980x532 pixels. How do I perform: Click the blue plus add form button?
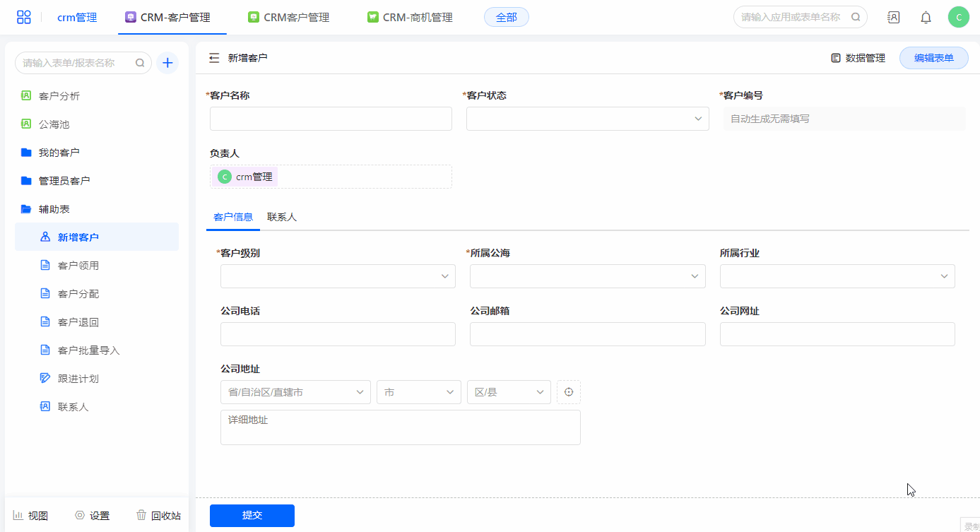(167, 63)
